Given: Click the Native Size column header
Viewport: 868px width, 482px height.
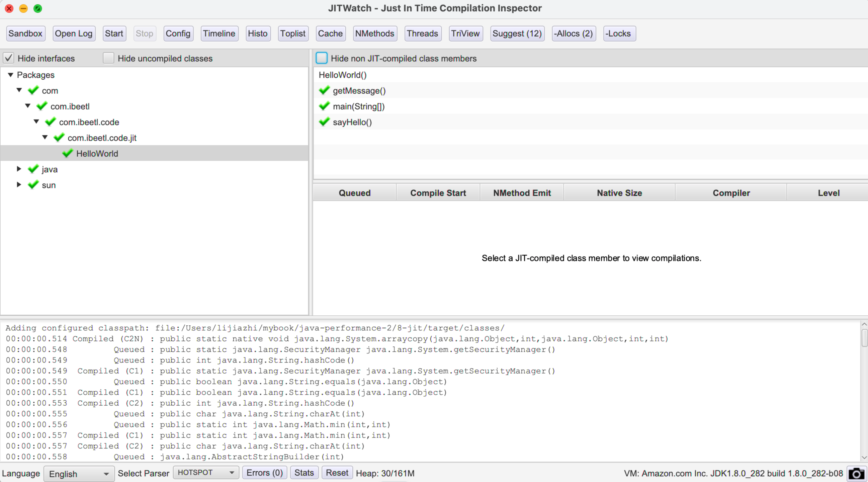Looking at the screenshot, I should [619, 193].
